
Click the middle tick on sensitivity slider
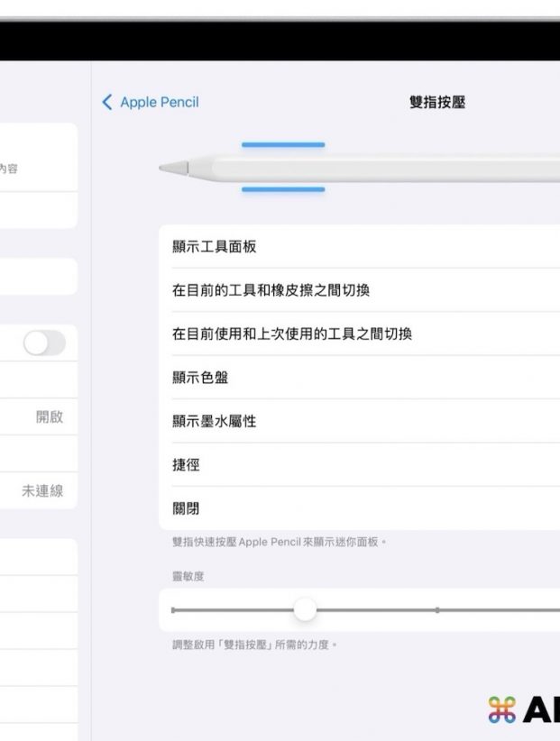click(x=436, y=610)
